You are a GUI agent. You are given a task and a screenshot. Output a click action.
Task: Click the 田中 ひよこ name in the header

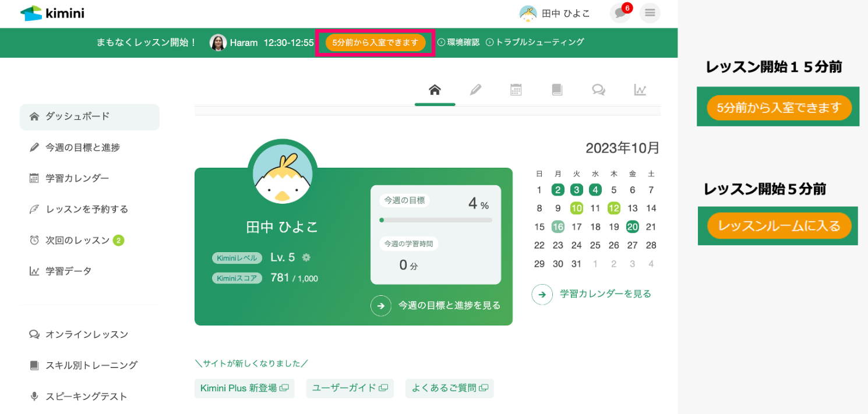point(566,13)
